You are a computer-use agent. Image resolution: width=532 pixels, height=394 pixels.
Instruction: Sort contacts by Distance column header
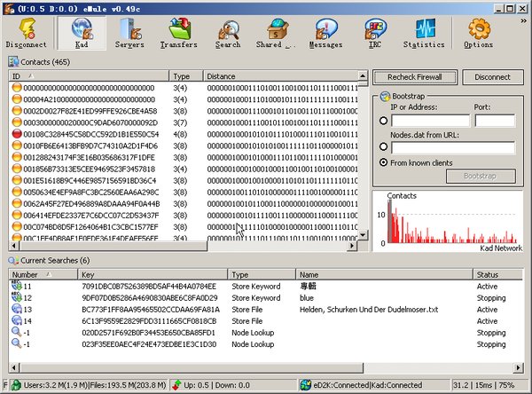280,76
